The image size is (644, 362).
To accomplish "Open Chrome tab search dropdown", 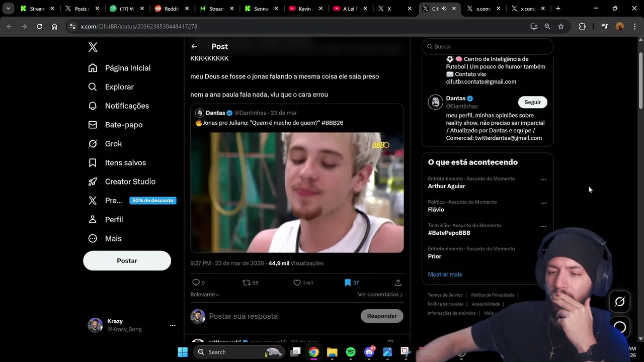I will pyautogui.click(x=8, y=9).
